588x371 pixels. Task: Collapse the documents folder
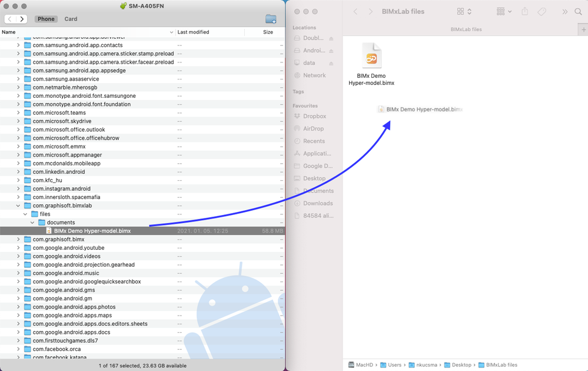(32, 223)
